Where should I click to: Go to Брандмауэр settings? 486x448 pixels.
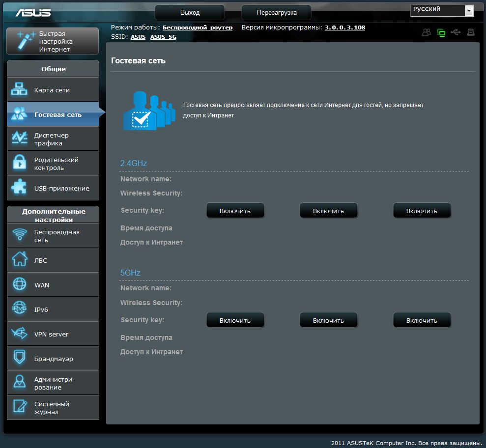(53, 358)
